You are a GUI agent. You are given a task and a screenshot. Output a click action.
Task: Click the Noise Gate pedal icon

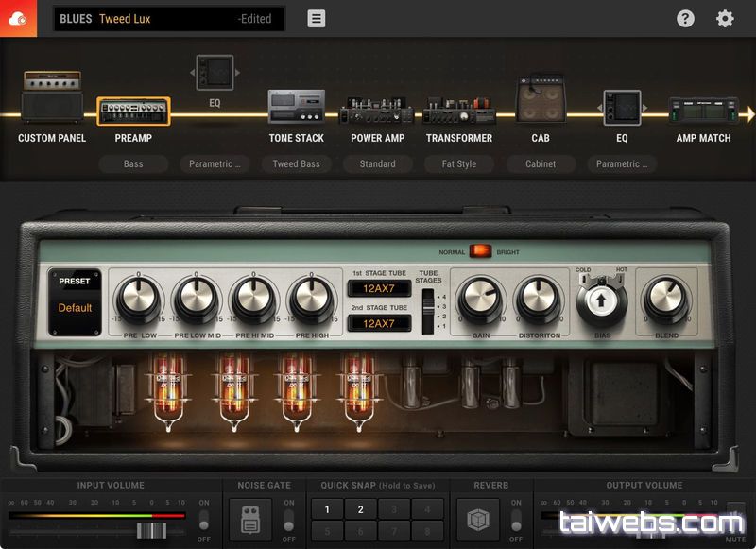click(250, 521)
